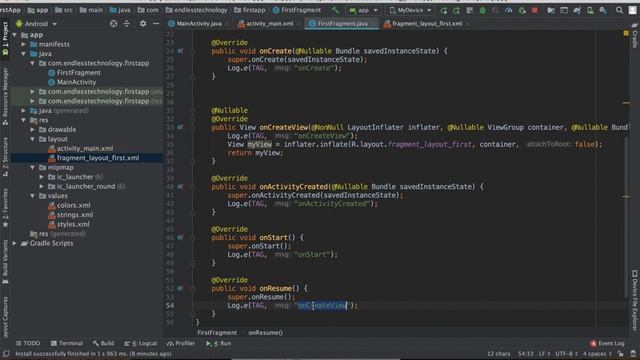Expand the java (generated) folder
The image size is (640, 360).
coord(24,111)
